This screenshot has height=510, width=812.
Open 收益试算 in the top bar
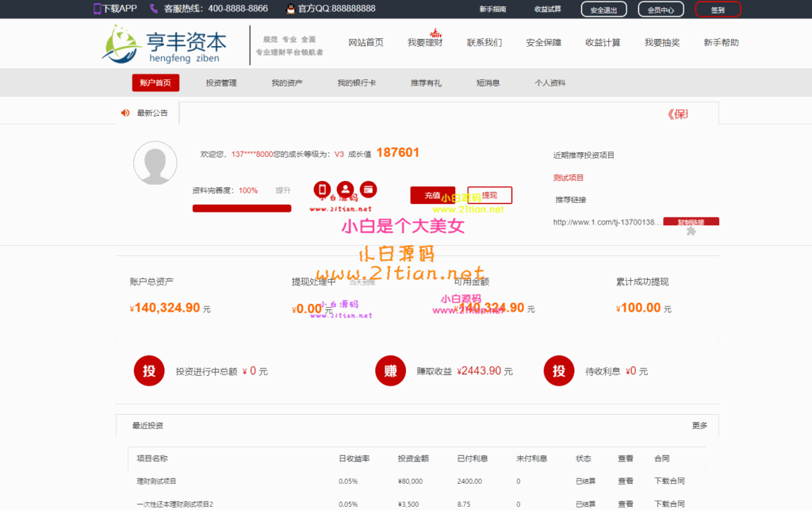(x=547, y=9)
